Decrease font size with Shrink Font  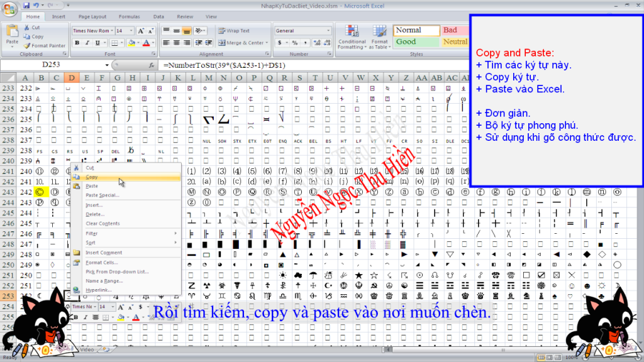[151, 31]
